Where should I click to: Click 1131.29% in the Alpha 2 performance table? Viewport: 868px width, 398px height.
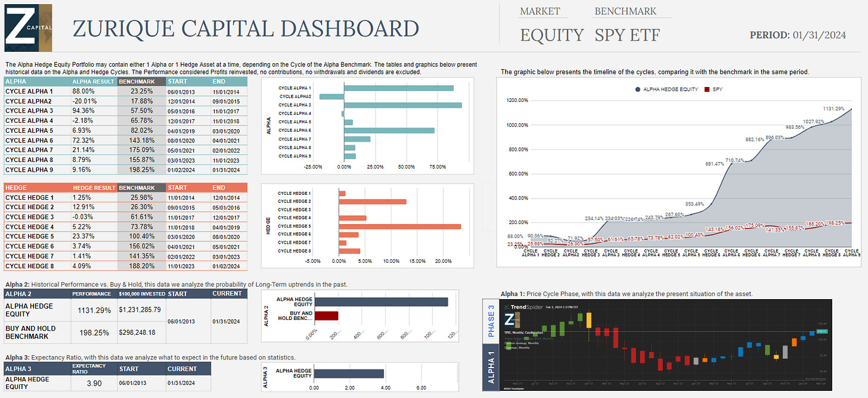94,310
